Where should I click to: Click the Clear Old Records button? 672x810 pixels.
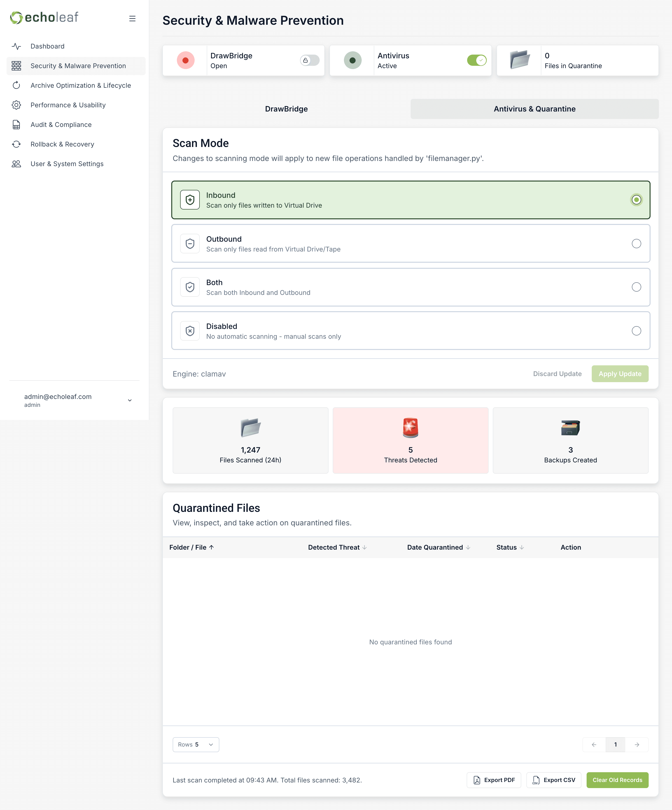[x=617, y=780]
